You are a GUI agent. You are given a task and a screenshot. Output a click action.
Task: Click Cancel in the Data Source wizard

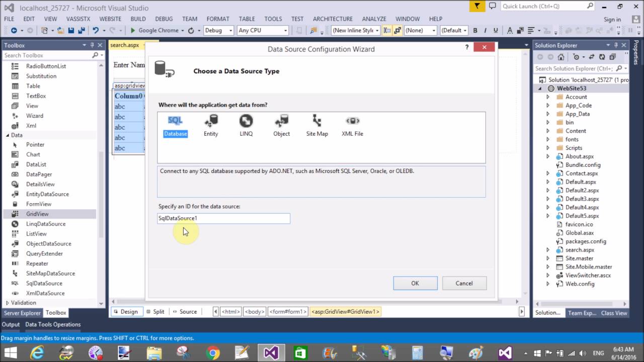[x=464, y=283]
